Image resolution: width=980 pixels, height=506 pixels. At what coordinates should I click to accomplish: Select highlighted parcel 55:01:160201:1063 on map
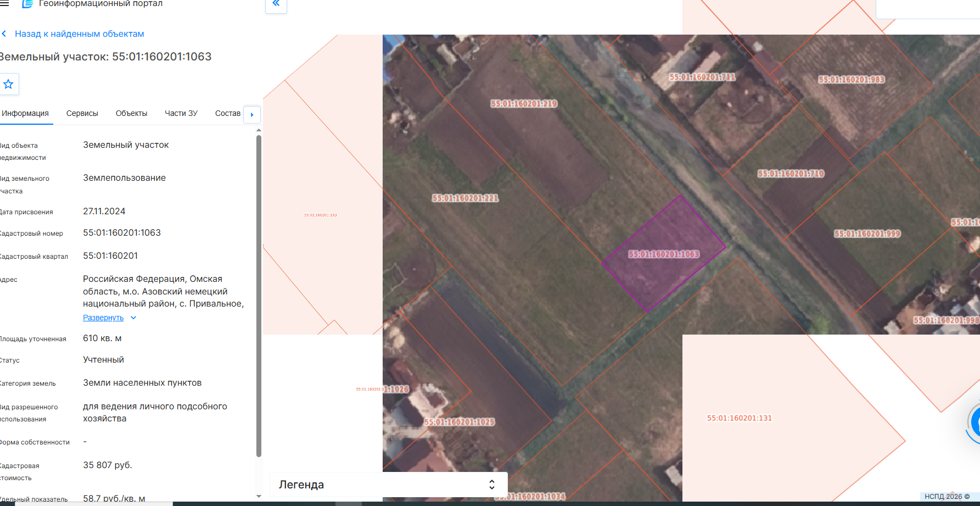click(664, 254)
